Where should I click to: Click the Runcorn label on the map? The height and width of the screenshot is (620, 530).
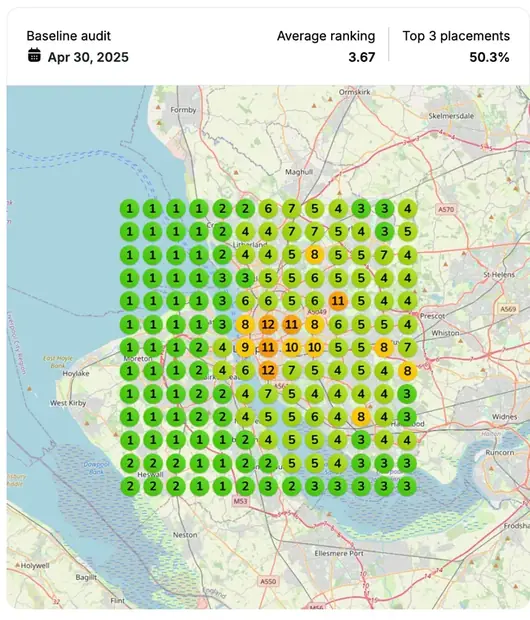pyautogui.click(x=500, y=452)
